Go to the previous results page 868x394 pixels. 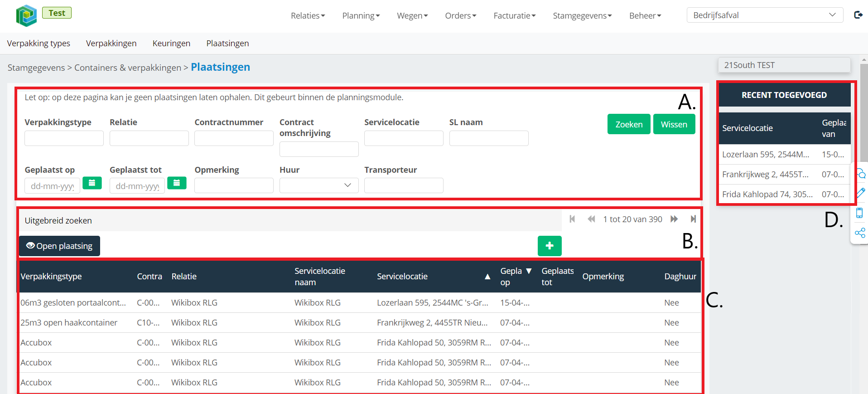(x=591, y=219)
